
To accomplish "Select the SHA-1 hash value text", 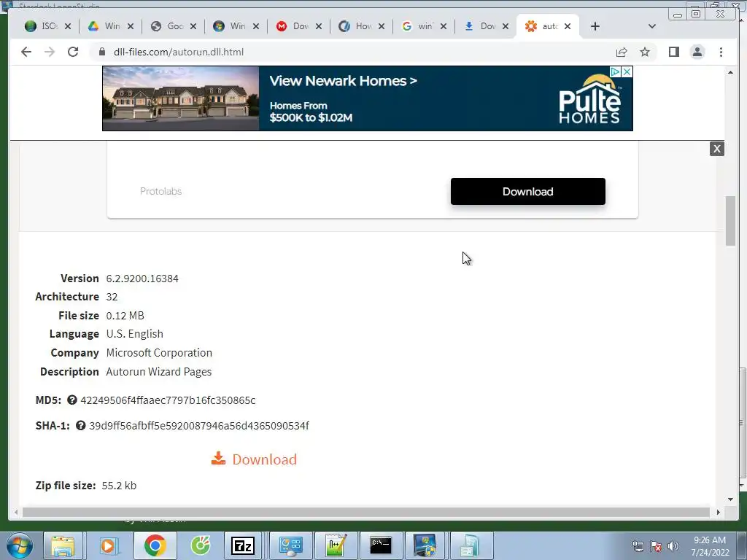I will click(199, 426).
